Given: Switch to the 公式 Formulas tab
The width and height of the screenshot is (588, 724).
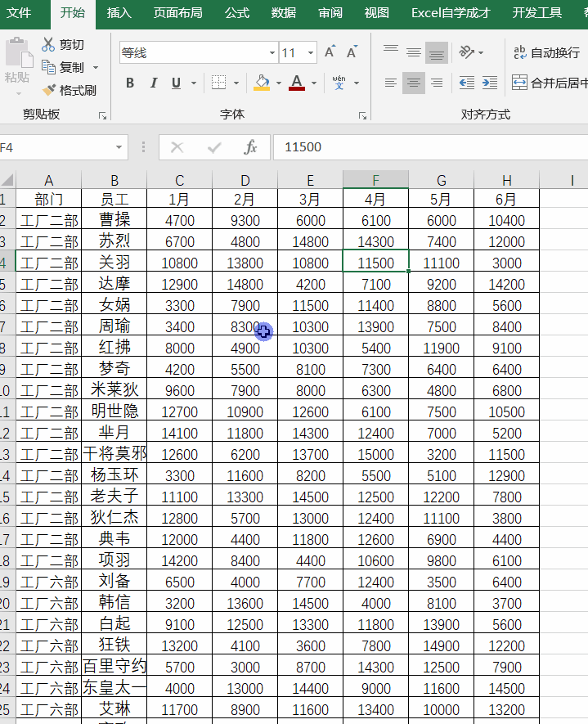Looking at the screenshot, I should click(x=237, y=13).
